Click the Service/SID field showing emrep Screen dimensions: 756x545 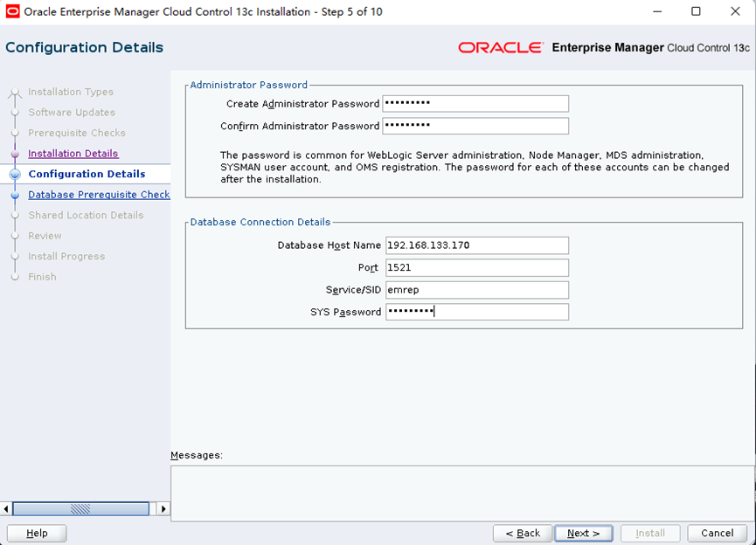(x=477, y=290)
